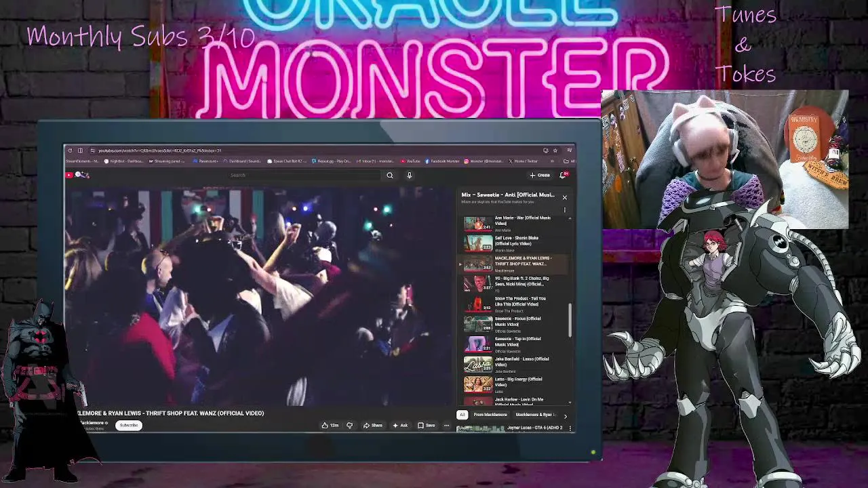Image resolution: width=868 pixels, height=488 pixels.
Task: Save the video to a playlist
Action: pos(427,426)
